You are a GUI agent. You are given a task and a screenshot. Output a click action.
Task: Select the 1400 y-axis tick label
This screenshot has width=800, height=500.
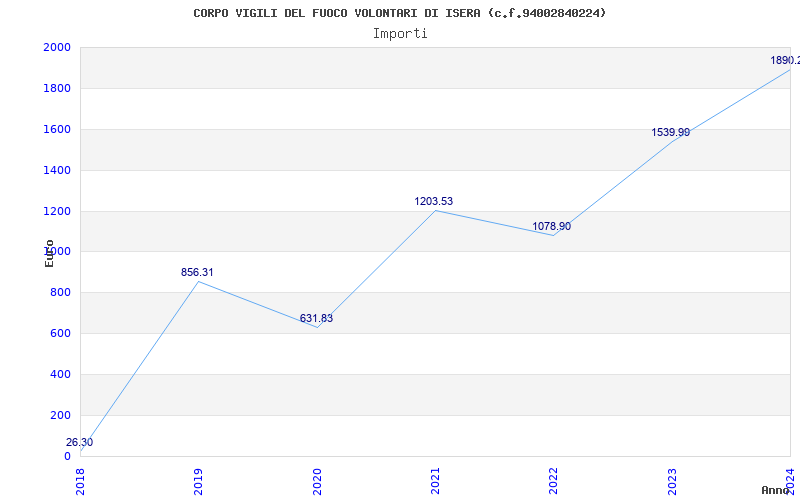pos(57,171)
